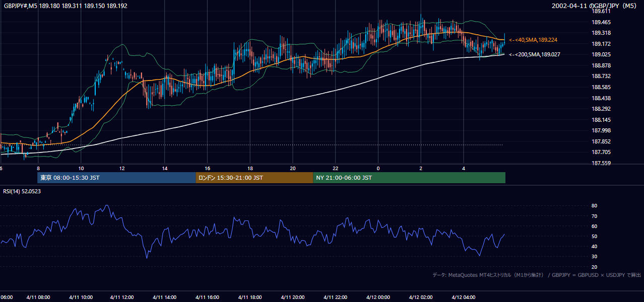Click the 188.878 price axis label
Screen dimensions: 644x302
pyautogui.click(x=601, y=65)
